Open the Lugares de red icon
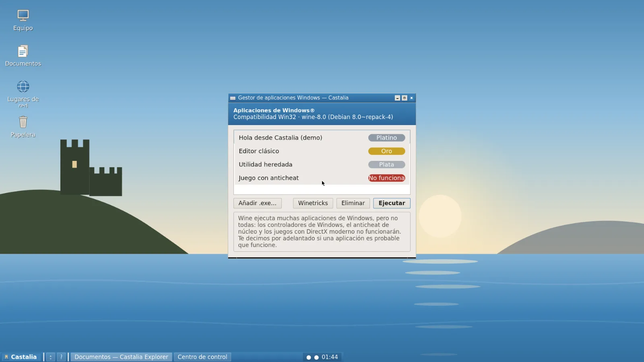The width and height of the screenshot is (644, 362). 23,94
